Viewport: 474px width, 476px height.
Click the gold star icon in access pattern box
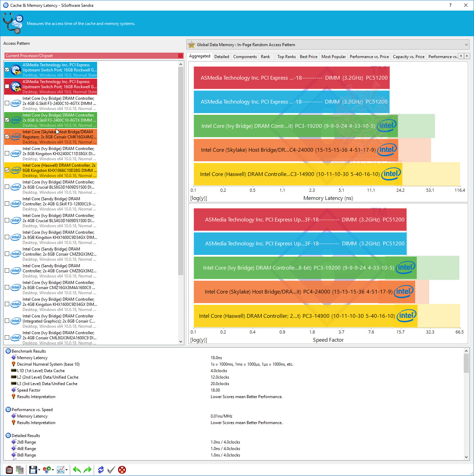point(192,45)
